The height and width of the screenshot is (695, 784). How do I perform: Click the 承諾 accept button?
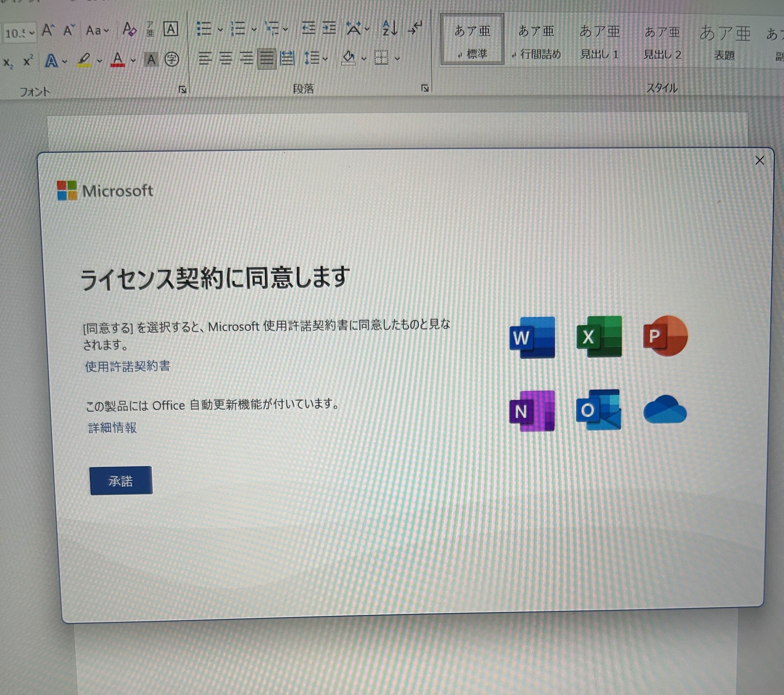tap(121, 481)
